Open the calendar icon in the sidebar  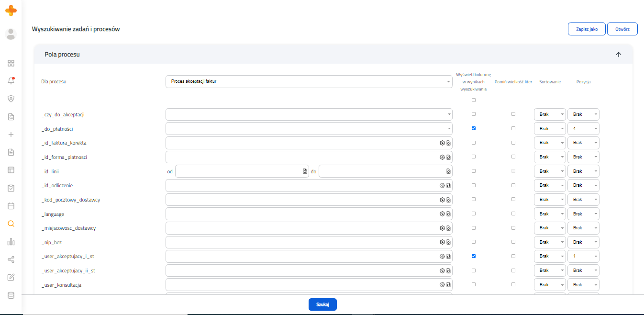tap(11, 206)
